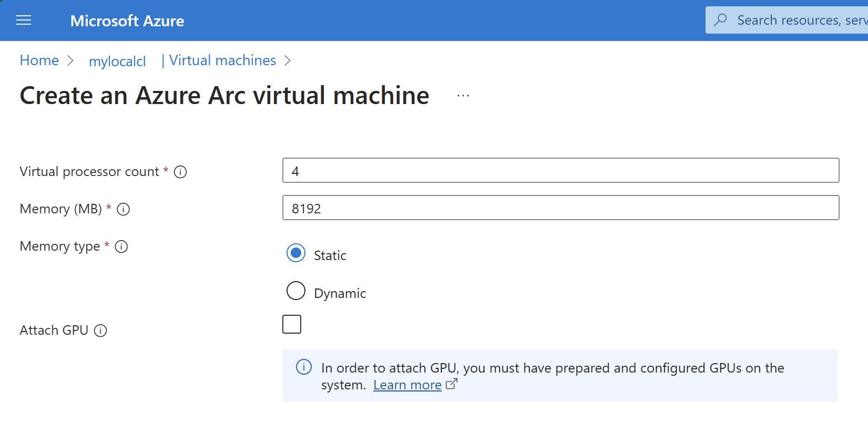Click the search magnifier icon
868x423 pixels.
pos(721,20)
